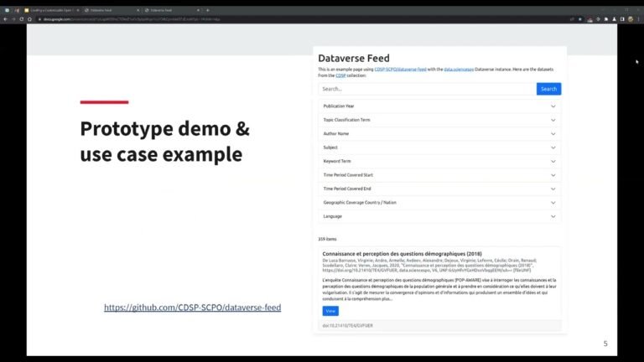Switch to the second Dataverse Feed tab
Image resolution: width=644 pixels, height=362 pixels.
tap(109, 9)
